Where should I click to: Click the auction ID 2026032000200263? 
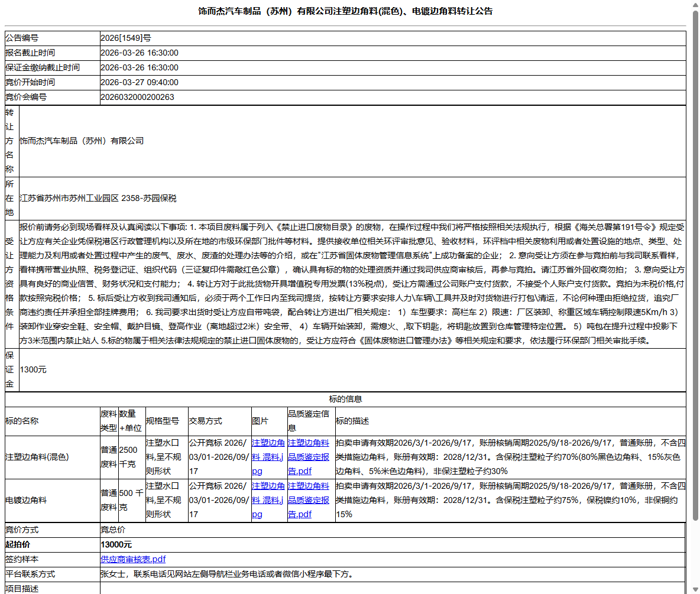[137, 97]
